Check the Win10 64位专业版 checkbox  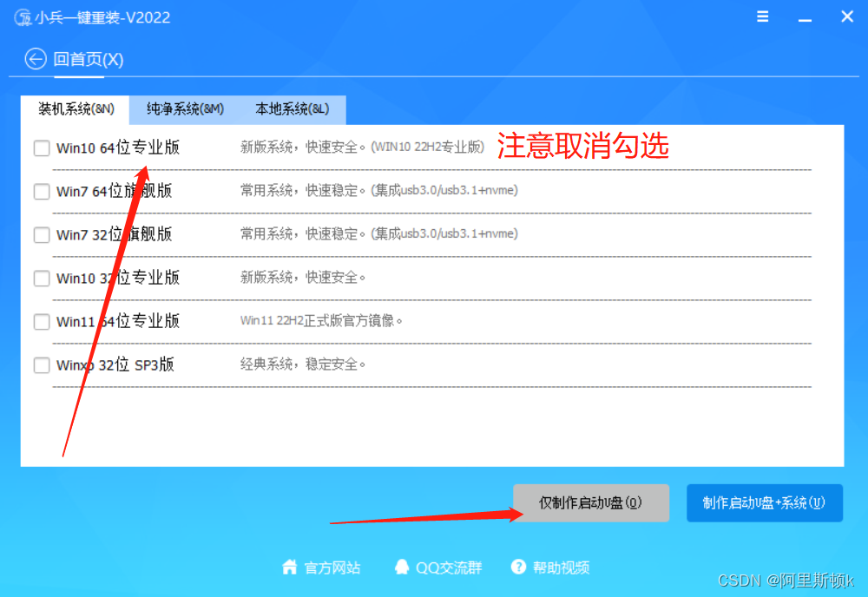click(42, 148)
